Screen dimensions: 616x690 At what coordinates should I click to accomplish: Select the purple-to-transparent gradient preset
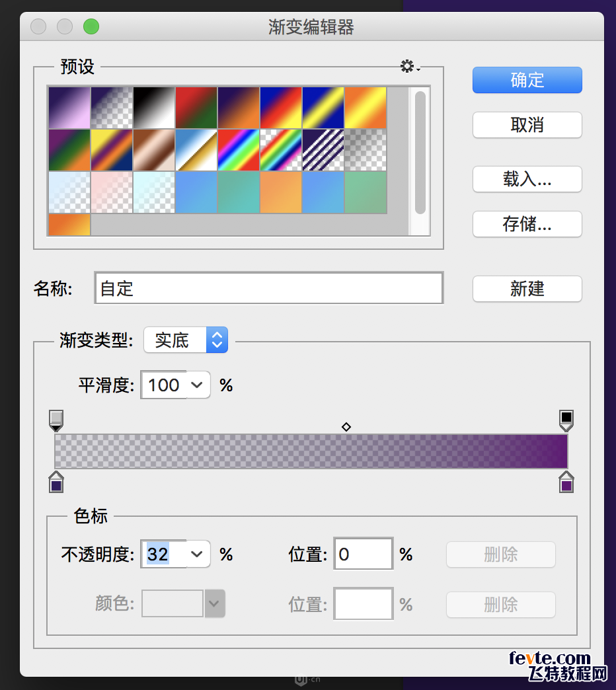112,108
